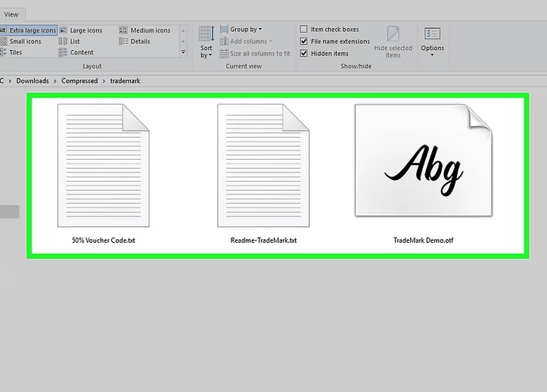
Task: Toggle Hidden items checkbox
Action: click(x=304, y=54)
